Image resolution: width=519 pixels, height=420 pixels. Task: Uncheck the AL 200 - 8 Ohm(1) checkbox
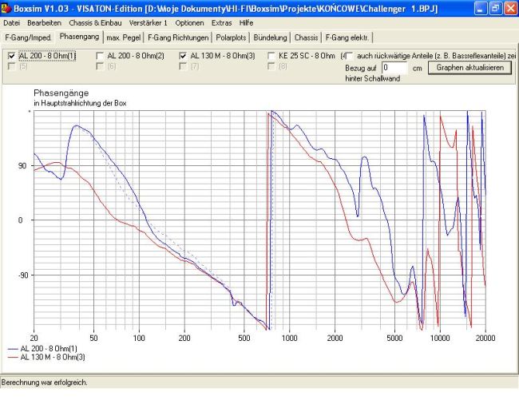pyautogui.click(x=12, y=56)
